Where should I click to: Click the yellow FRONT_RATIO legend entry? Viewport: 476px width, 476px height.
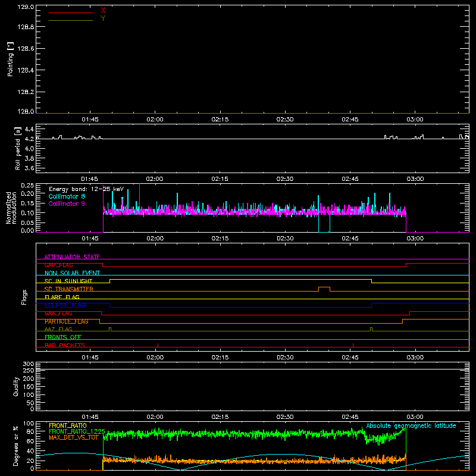click(68, 425)
